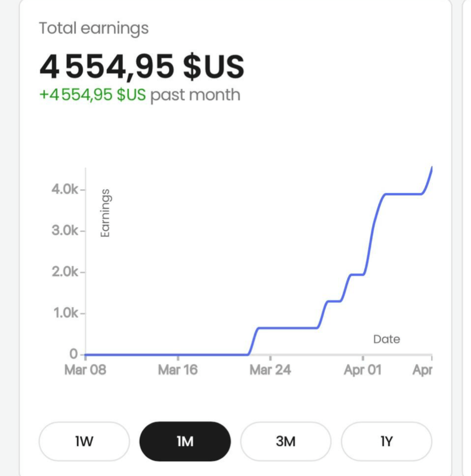Click the Date axis title

pyautogui.click(x=386, y=339)
